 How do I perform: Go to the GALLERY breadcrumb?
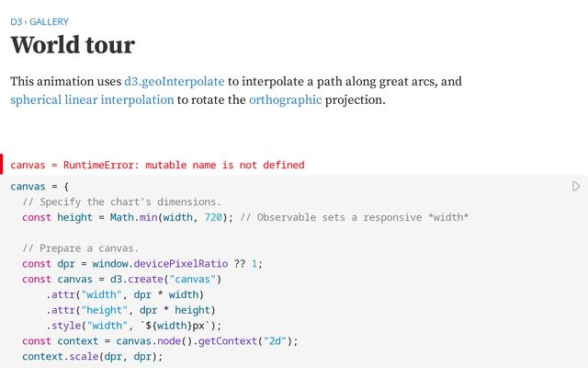(49, 21)
